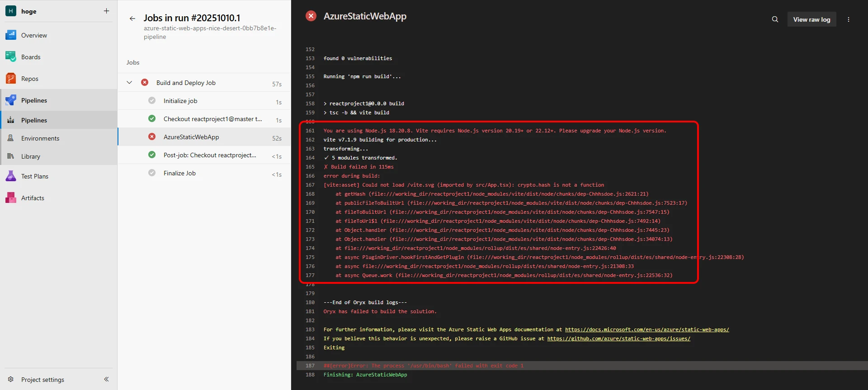868x390 pixels.
Task: Open Test Plans in the sidebar
Action: click(34, 176)
